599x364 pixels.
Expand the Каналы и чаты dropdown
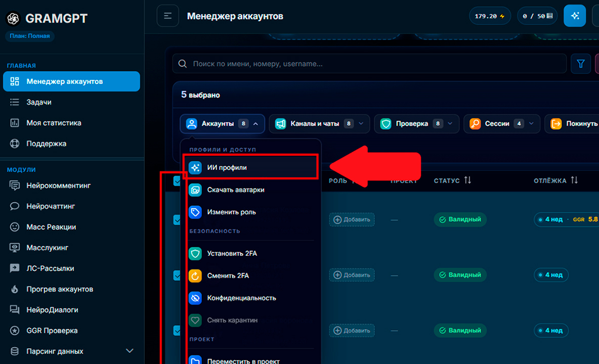tap(319, 124)
